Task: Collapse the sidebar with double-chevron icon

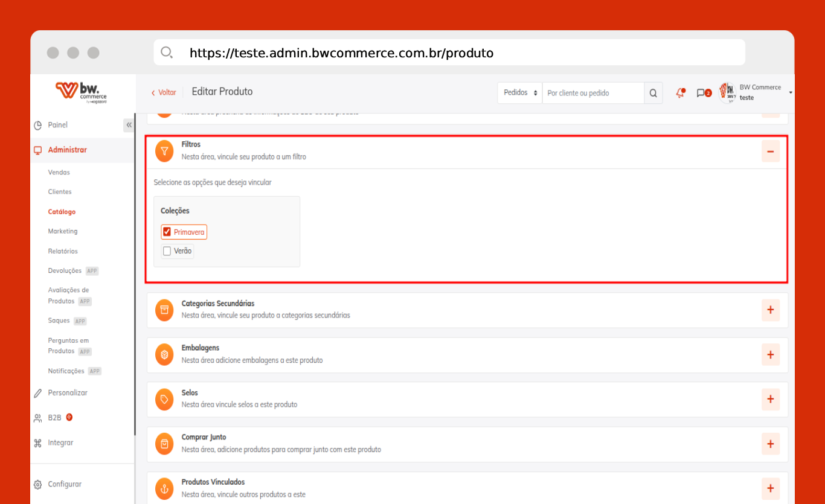Action: point(129,125)
